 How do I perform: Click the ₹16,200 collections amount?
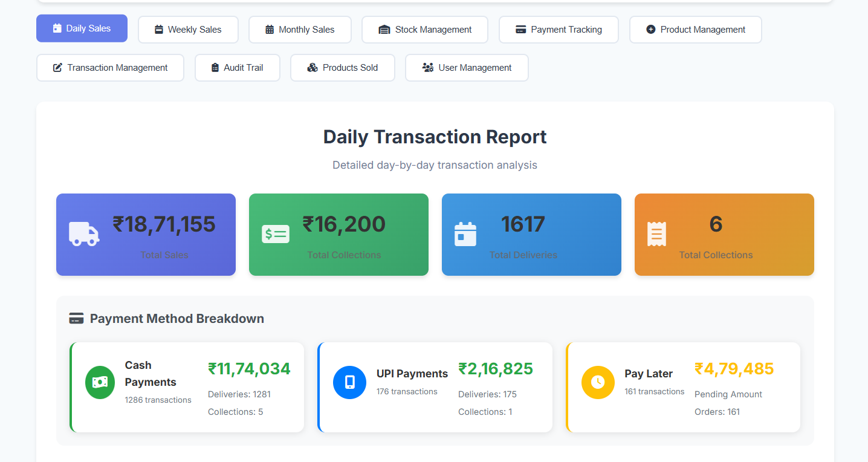(x=344, y=224)
